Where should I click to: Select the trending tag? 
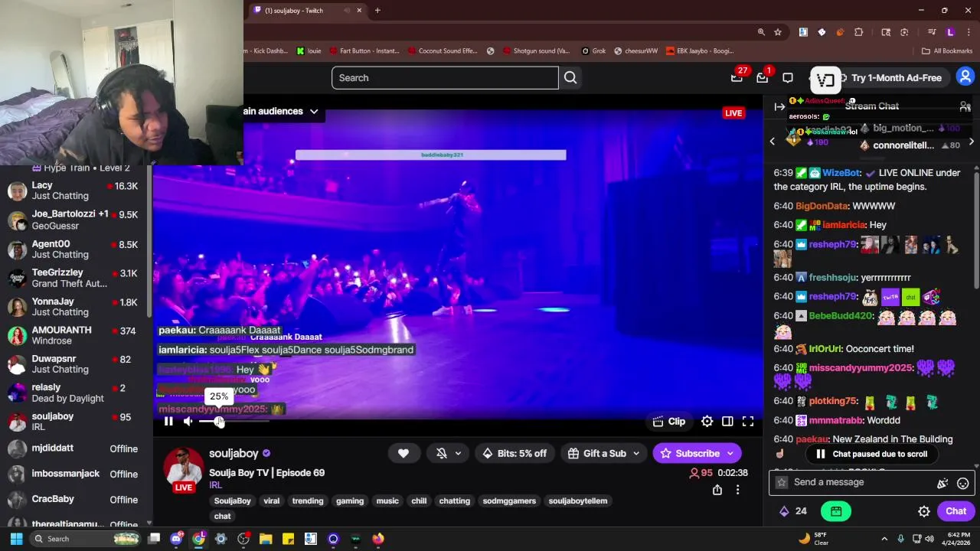coord(308,500)
